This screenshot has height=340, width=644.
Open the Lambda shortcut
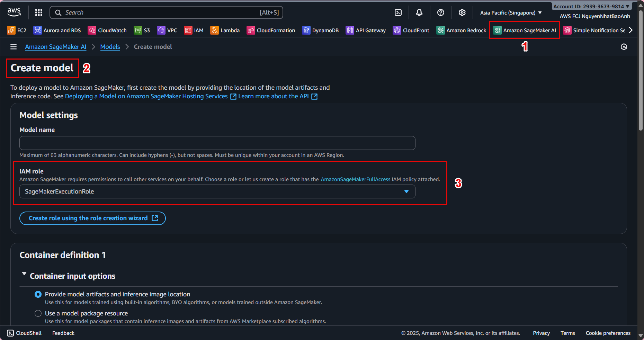coord(225,30)
